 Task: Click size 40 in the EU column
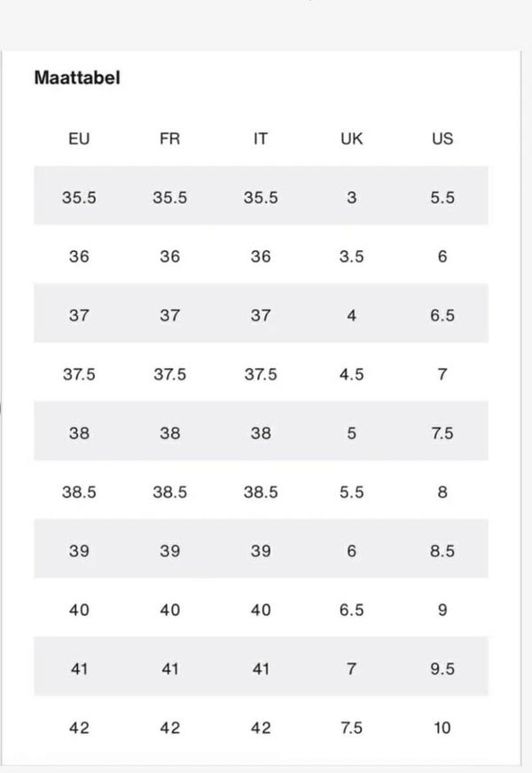pyautogui.click(x=79, y=610)
